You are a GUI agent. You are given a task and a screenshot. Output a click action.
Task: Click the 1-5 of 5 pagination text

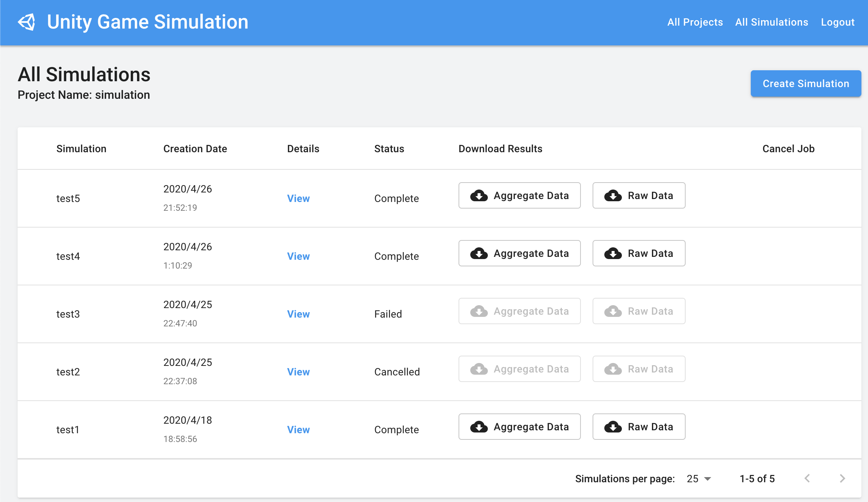point(757,479)
